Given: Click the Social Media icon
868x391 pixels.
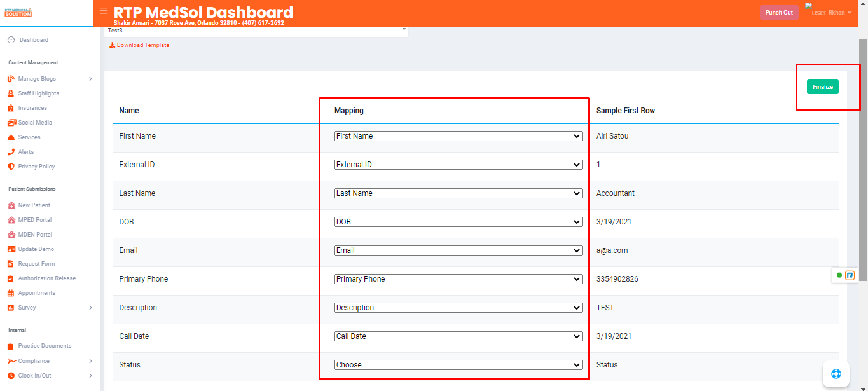Looking at the screenshot, I should point(11,123).
